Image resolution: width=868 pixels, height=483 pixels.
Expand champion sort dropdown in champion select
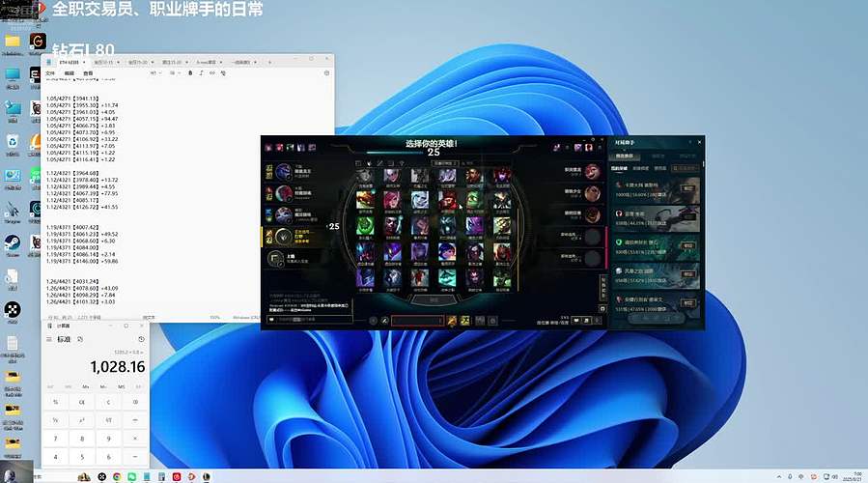[445, 163]
